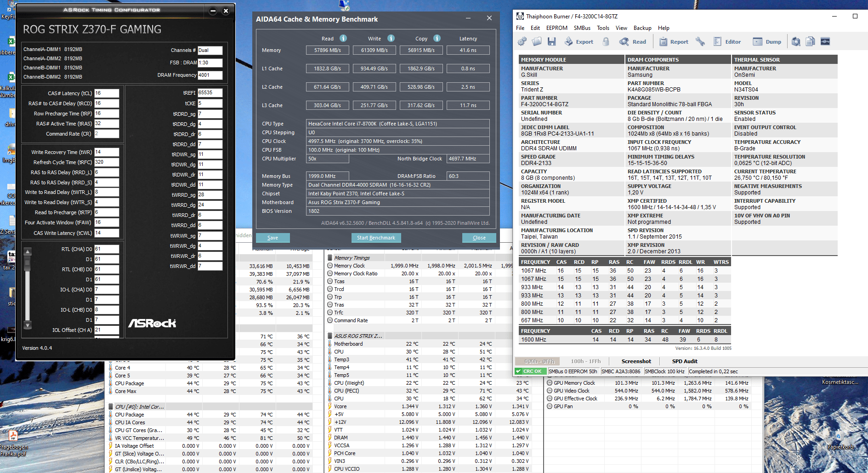This screenshot has width=868, height=473.
Task: Select the GPU Video Clock sensor row
Action: 648,391
